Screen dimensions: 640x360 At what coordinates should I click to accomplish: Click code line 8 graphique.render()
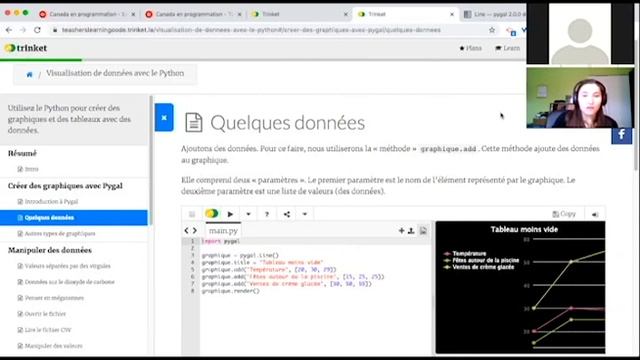[x=230, y=291]
